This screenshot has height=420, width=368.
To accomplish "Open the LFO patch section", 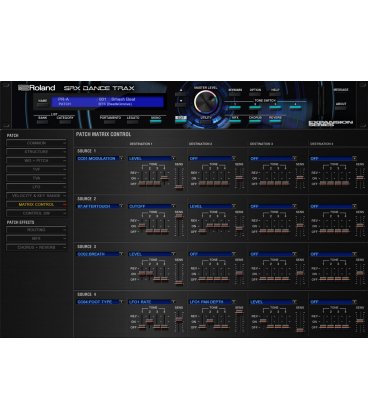I will (x=36, y=187).
